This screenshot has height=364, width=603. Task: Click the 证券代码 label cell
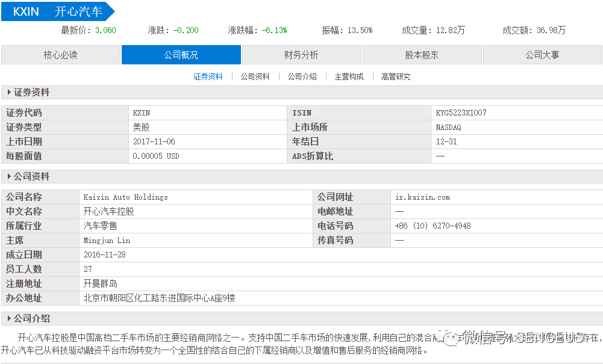tap(65, 113)
